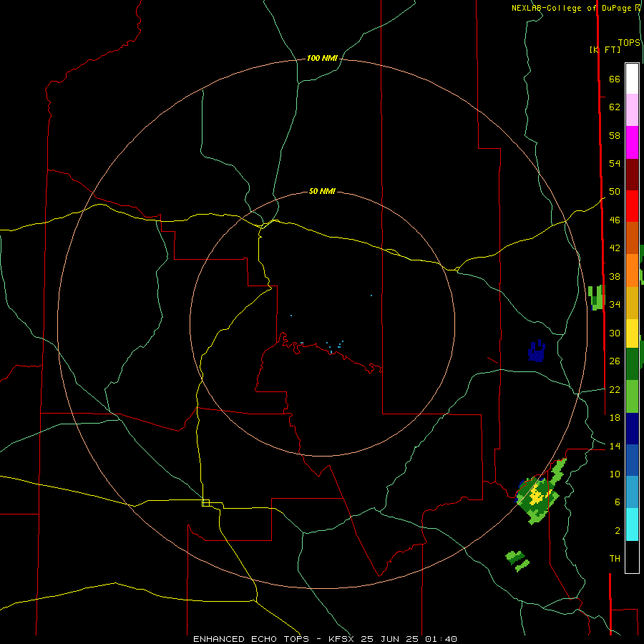Click the 50 NMI range ring label
The height and width of the screenshot is (644, 644).
point(322,191)
